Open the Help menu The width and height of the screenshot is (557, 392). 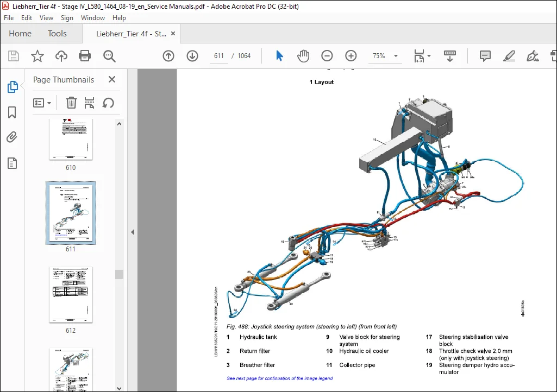119,18
